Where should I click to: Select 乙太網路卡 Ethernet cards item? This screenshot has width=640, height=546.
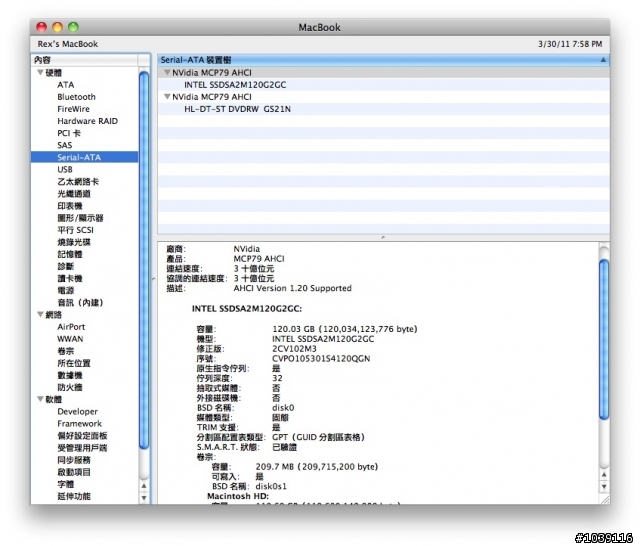78,182
